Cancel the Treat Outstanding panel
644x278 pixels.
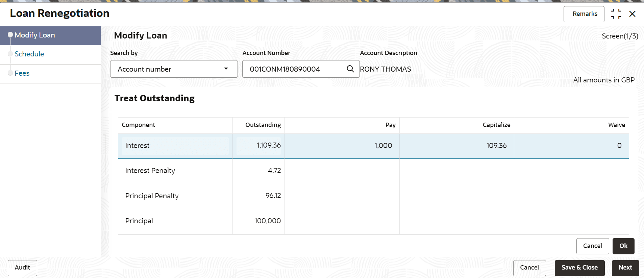(592, 246)
